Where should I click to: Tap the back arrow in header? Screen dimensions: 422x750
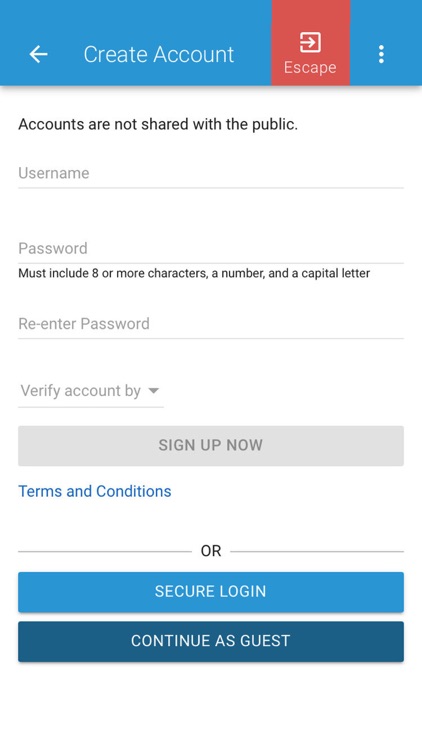(38, 55)
